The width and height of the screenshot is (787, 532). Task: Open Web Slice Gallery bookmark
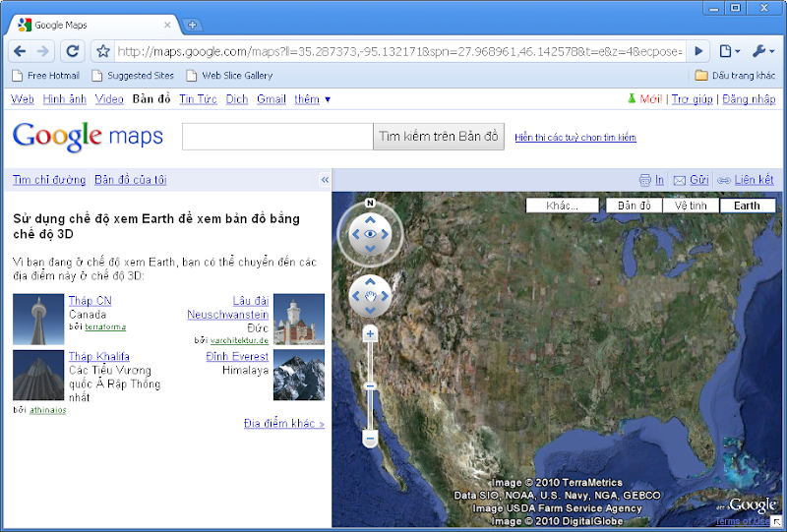(x=230, y=76)
